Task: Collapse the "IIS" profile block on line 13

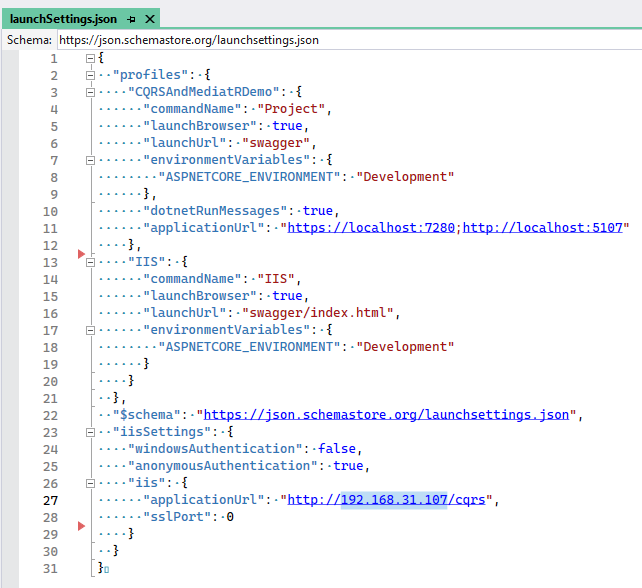Action: point(90,262)
